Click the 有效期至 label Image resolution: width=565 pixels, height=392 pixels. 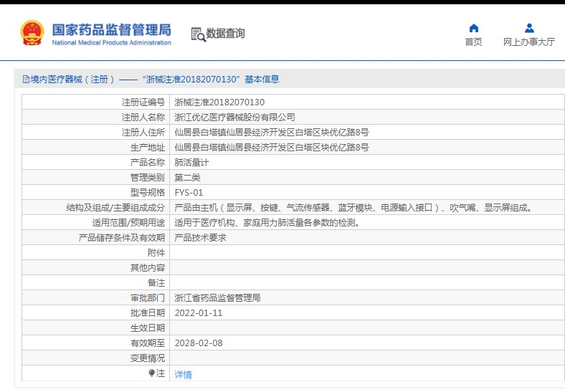(x=148, y=343)
